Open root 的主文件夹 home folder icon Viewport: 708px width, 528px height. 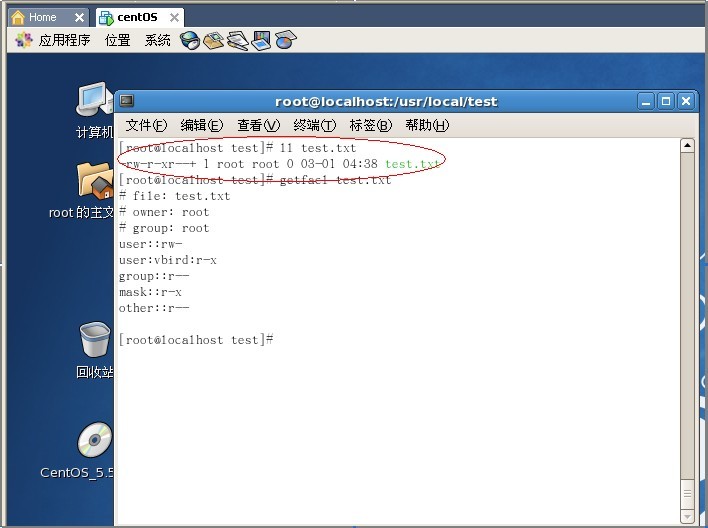coord(81,191)
